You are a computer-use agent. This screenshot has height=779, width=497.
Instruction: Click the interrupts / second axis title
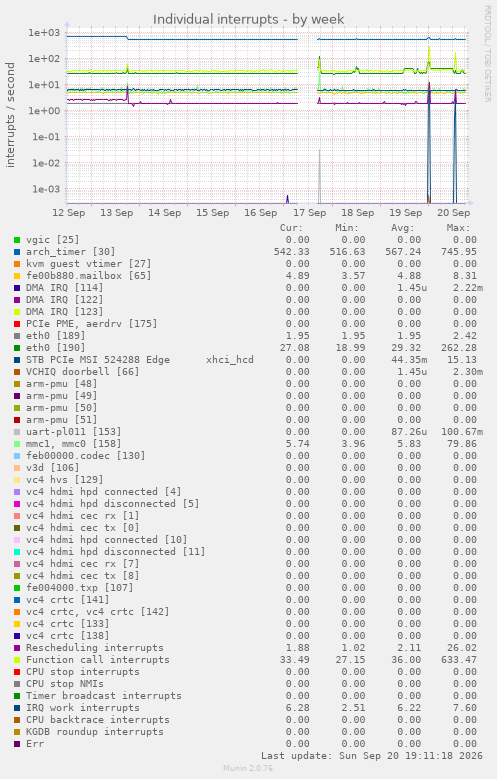tap(10, 115)
